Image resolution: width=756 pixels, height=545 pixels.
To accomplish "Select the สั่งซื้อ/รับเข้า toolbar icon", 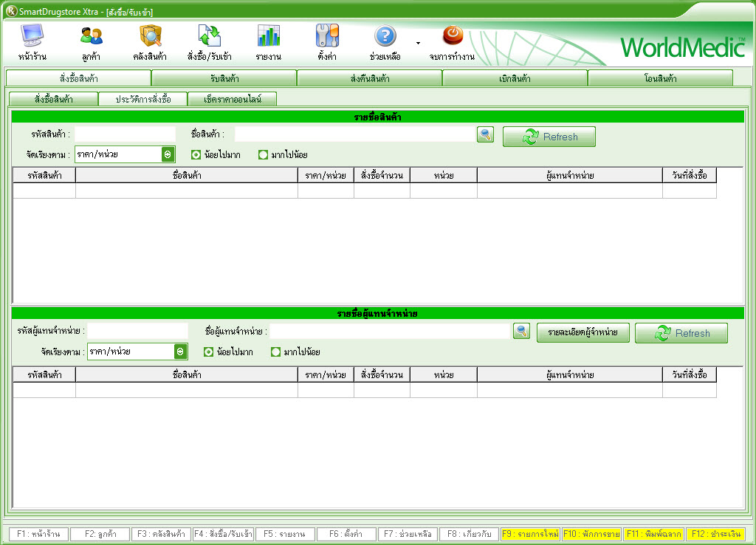I will pos(210,37).
